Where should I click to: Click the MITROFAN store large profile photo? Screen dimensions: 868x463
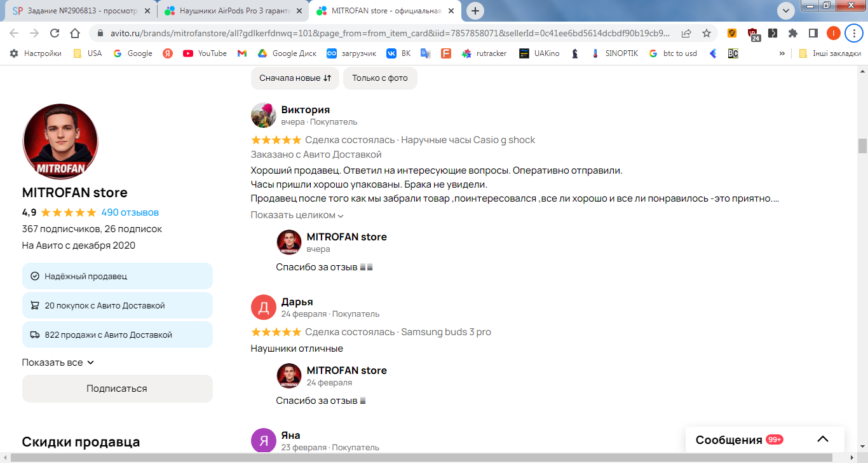[60, 142]
